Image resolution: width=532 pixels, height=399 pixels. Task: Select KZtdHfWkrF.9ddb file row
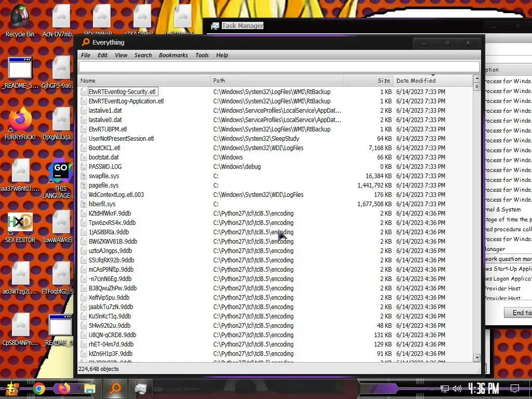pos(275,214)
